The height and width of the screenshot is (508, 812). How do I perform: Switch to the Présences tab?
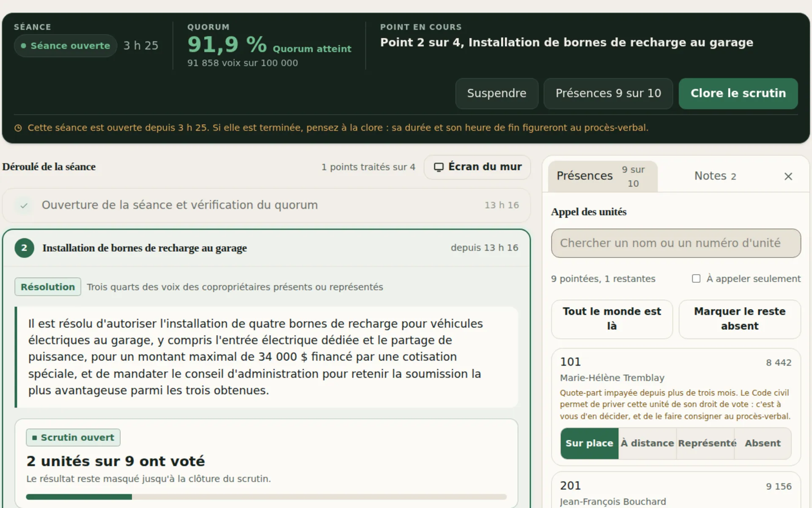603,176
